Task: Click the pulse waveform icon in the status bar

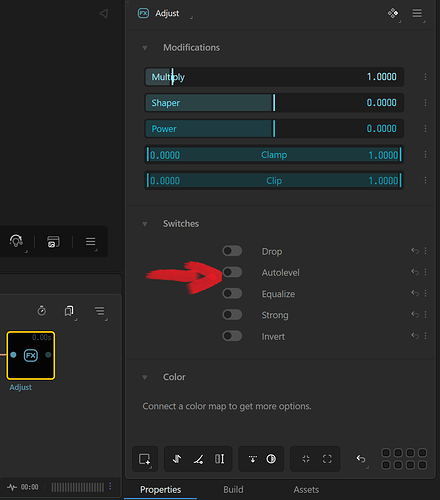Action: pyautogui.click(x=12, y=487)
